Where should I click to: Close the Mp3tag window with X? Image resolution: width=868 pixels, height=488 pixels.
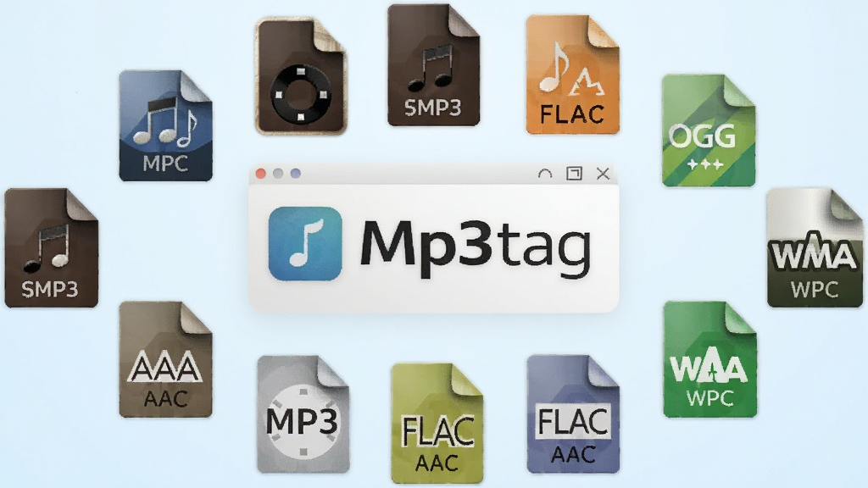[x=603, y=174]
